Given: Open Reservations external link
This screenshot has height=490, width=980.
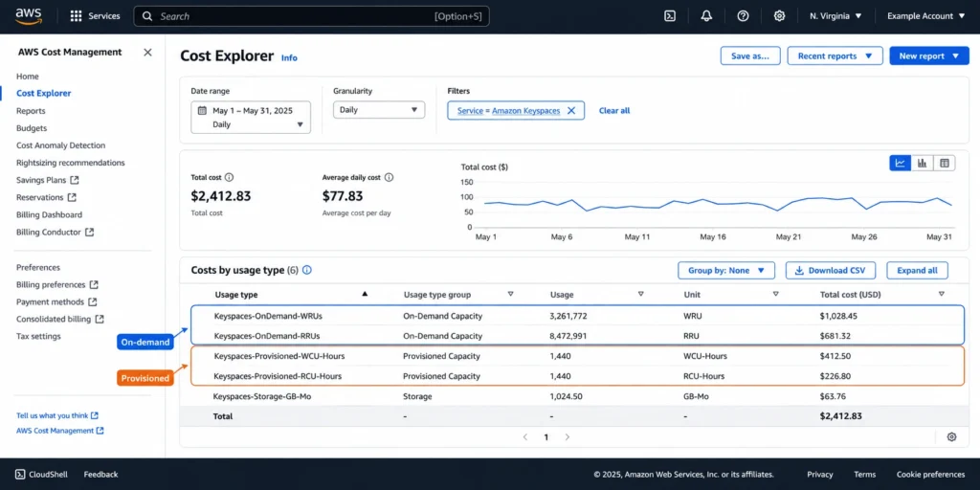Looking at the screenshot, I should pos(46,197).
